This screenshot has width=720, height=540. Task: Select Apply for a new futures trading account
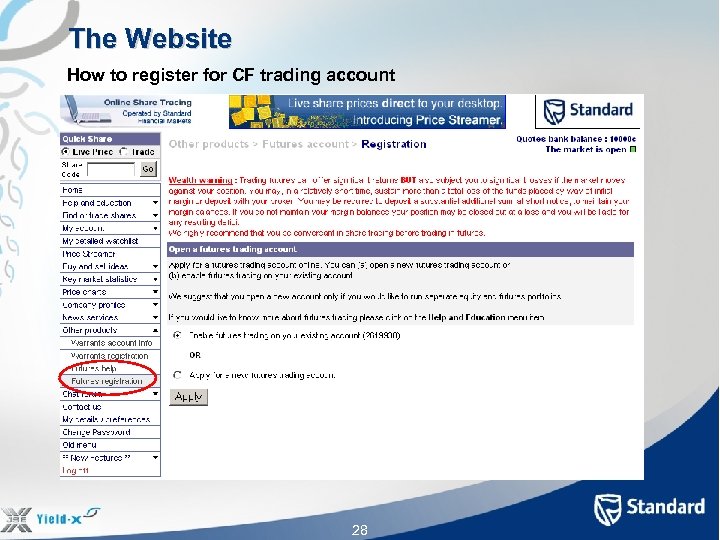177,375
